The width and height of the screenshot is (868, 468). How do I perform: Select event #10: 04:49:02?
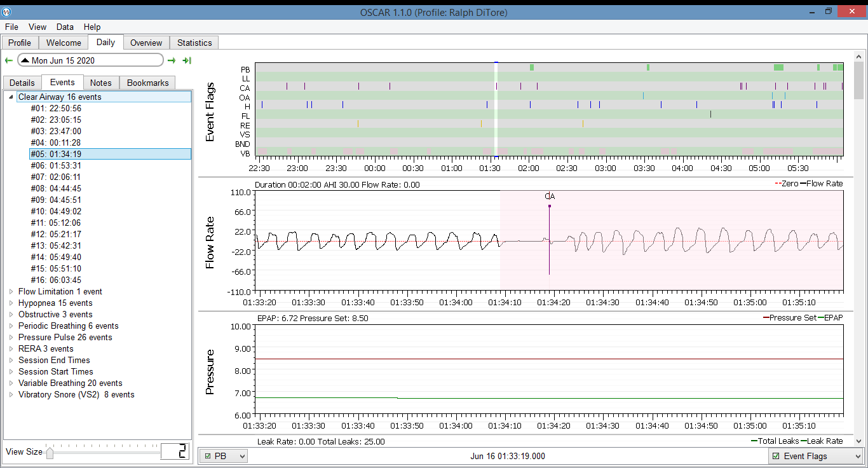coord(56,212)
